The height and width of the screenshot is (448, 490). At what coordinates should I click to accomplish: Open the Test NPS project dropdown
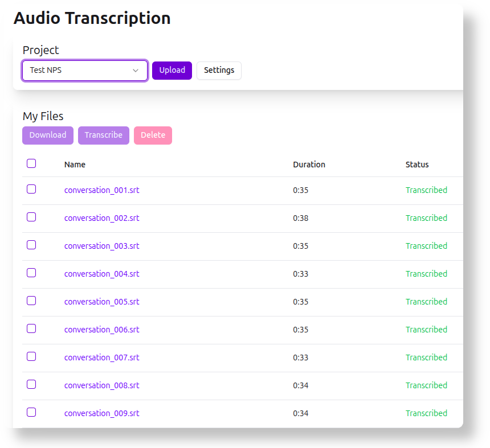click(x=85, y=71)
